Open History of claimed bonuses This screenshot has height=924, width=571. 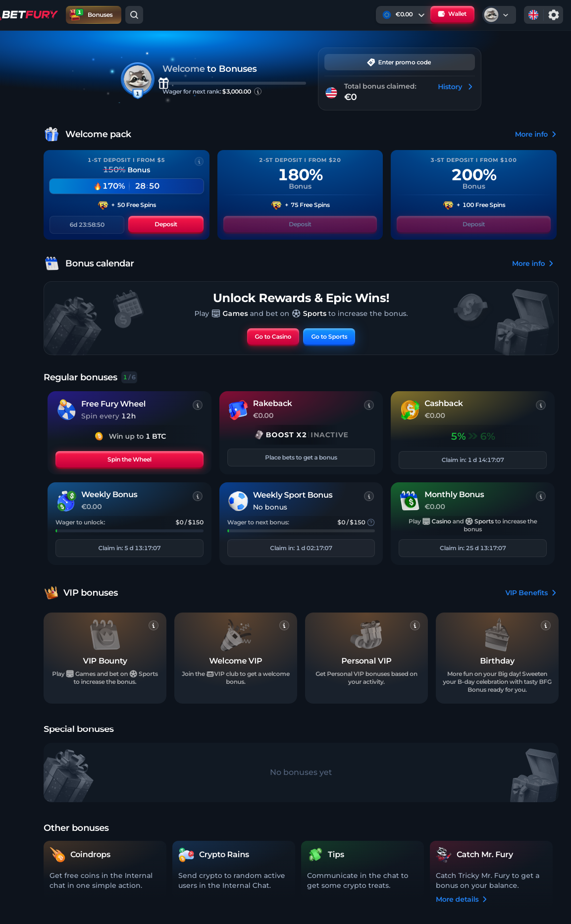coord(455,87)
